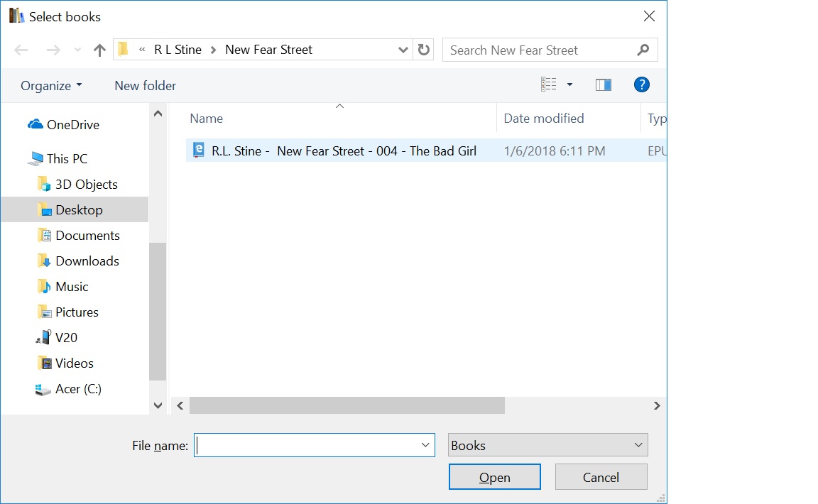Expand the view options dropdown arrow

(x=569, y=85)
